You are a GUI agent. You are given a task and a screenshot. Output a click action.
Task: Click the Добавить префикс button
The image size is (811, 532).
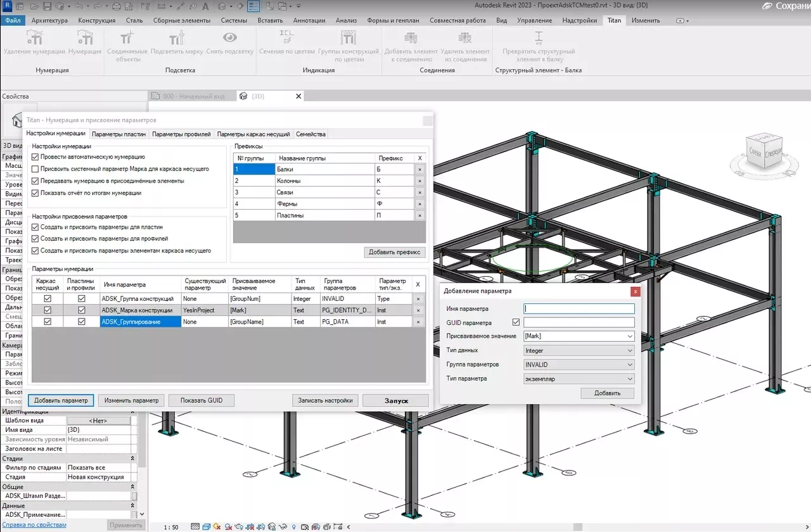pyautogui.click(x=396, y=251)
